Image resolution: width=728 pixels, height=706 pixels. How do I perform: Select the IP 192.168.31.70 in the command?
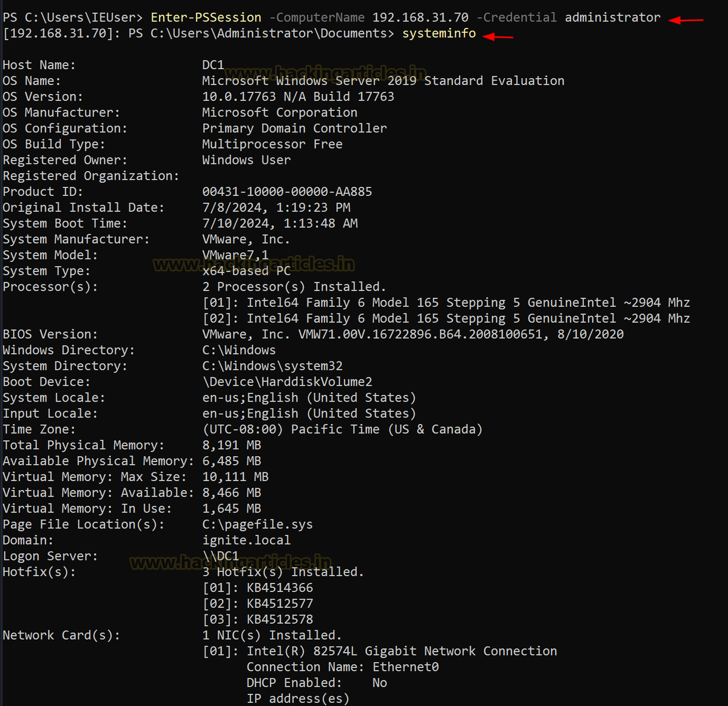tap(420, 18)
